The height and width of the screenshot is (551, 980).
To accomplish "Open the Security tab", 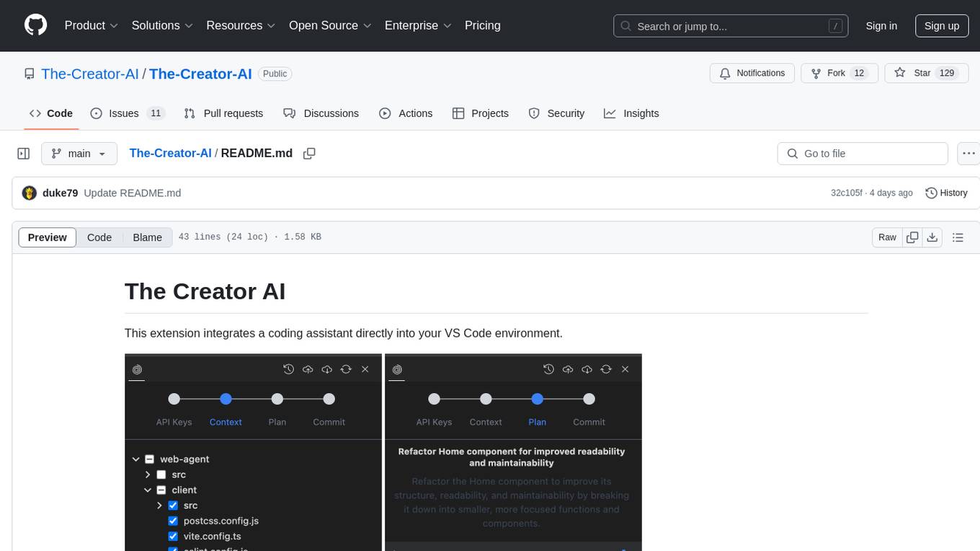I will coord(556,113).
